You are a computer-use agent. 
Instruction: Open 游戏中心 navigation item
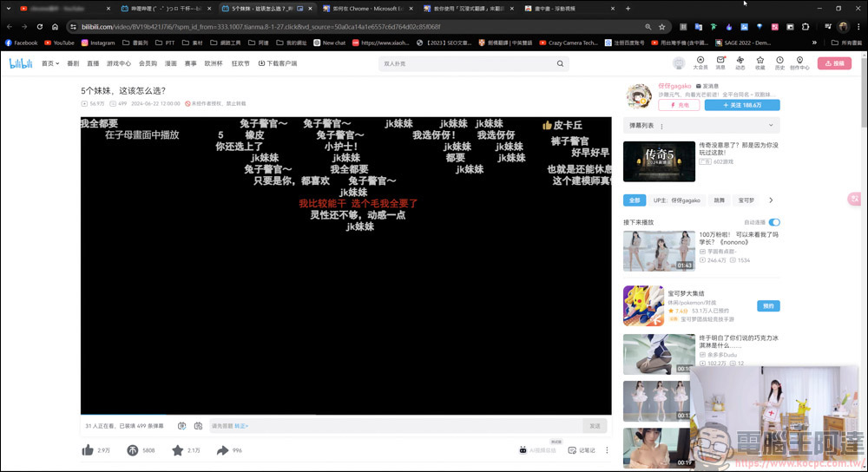119,63
